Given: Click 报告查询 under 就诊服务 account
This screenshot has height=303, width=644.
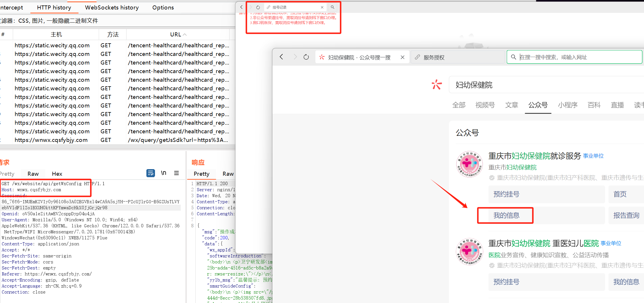Looking at the screenshot, I should 626,215.
